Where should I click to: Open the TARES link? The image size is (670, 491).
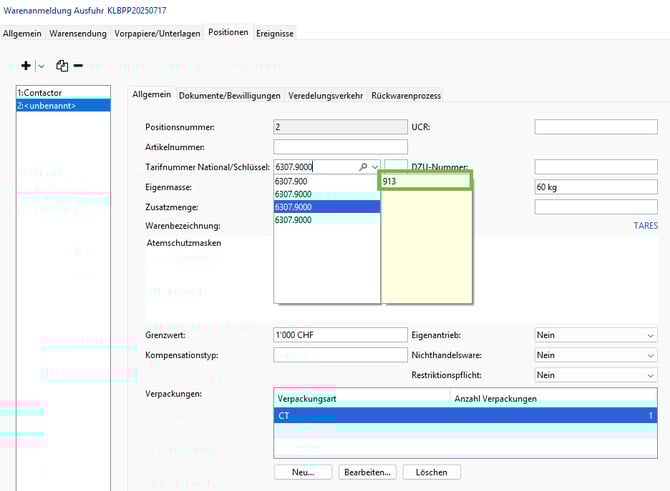pyautogui.click(x=645, y=226)
